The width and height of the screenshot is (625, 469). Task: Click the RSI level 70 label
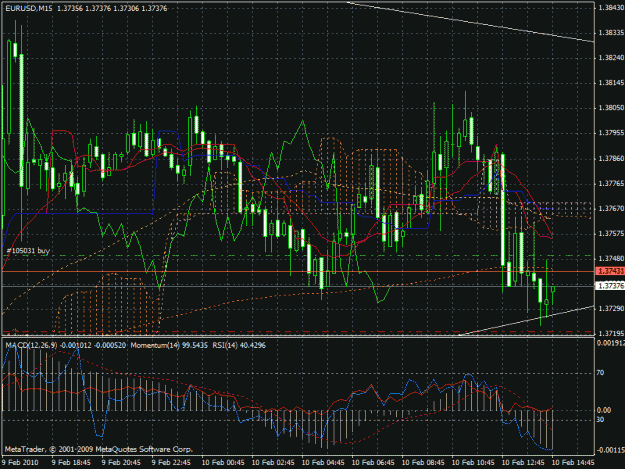pyautogui.click(x=600, y=373)
